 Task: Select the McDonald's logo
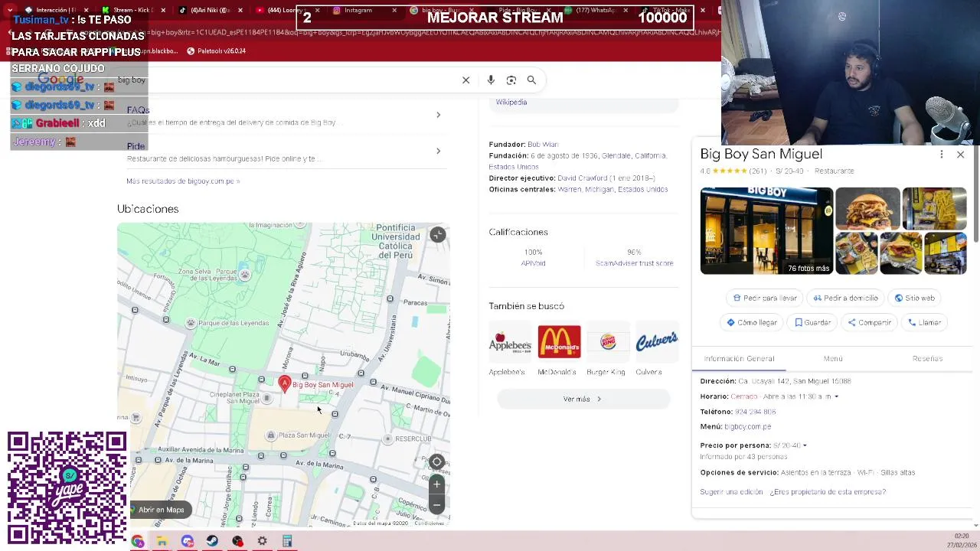click(x=559, y=341)
